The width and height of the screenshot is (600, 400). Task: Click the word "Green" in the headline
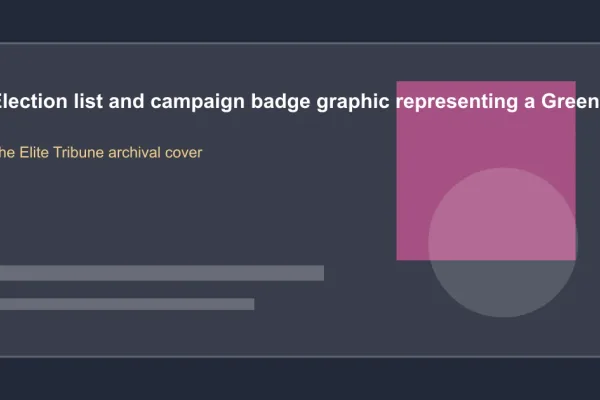[570, 101]
